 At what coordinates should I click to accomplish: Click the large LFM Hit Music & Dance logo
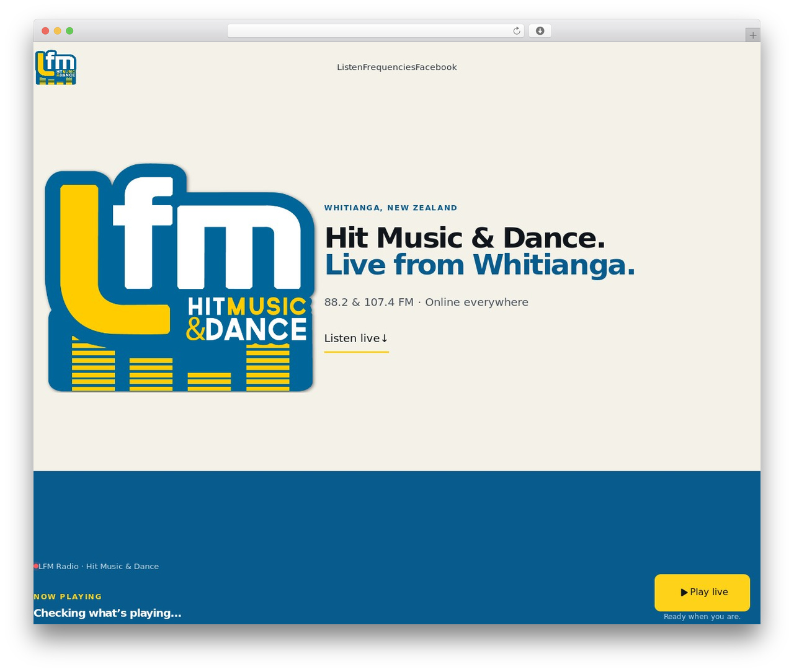[180, 278]
